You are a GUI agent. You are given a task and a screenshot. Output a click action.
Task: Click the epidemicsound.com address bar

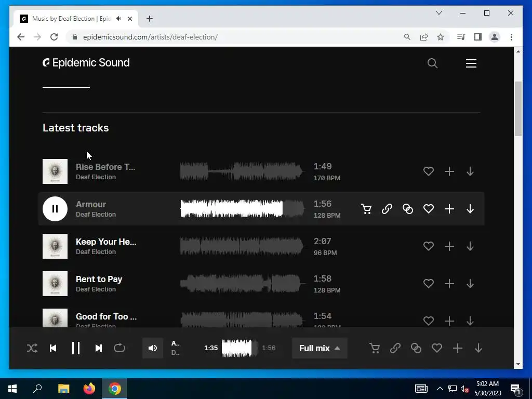click(234, 37)
